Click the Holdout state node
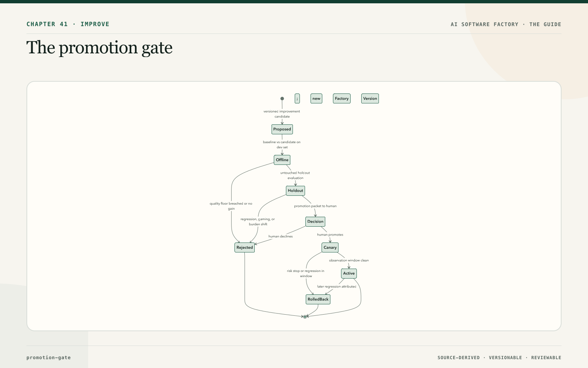 (x=295, y=191)
